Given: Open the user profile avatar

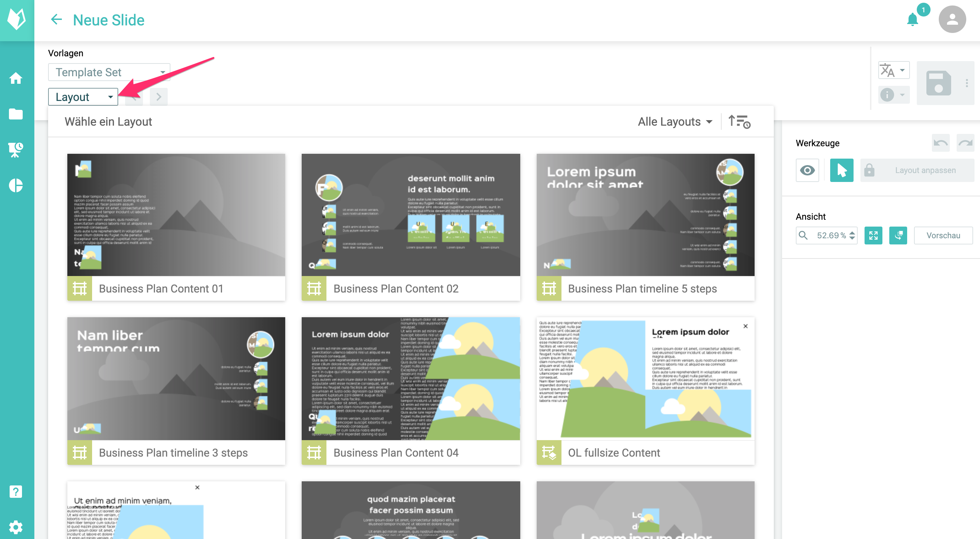Looking at the screenshot, I should click(952, 19).
